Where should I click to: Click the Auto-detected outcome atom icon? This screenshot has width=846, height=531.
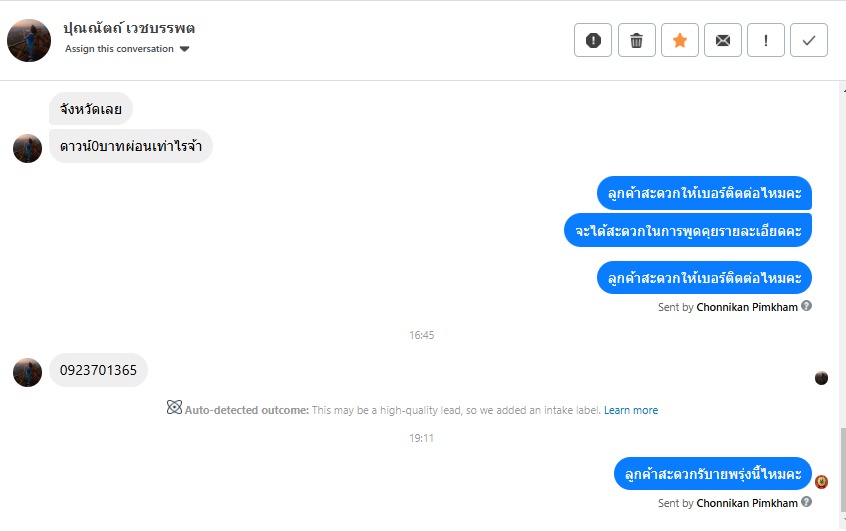coord(174,408)
